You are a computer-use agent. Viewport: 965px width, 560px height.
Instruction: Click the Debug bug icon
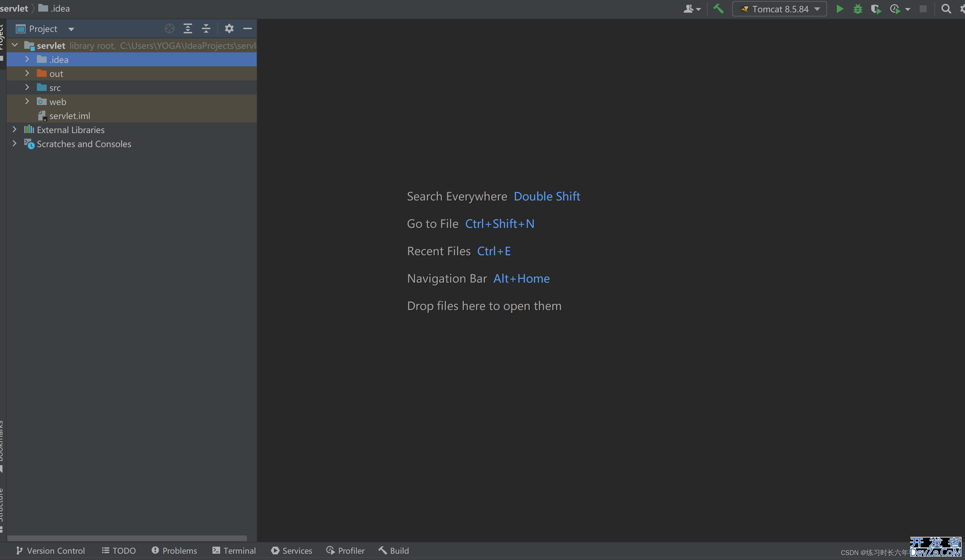click(858, 9)
